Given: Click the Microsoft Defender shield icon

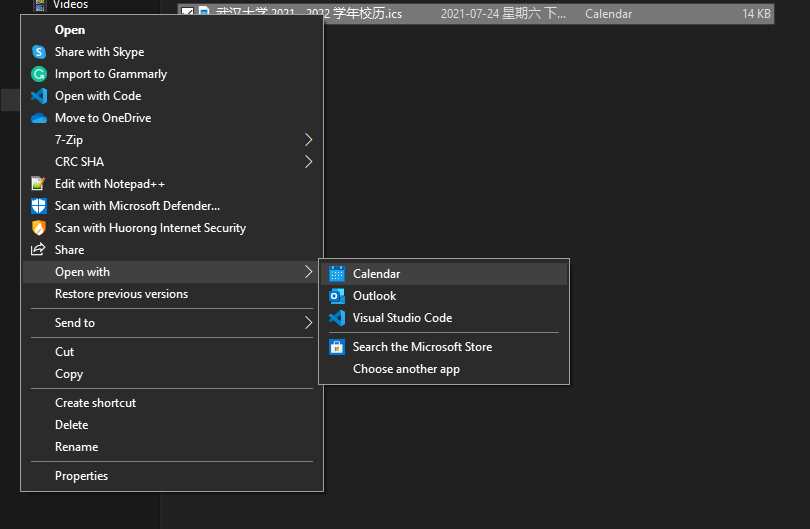Looking at the screenshot, I should coord(39,206).
